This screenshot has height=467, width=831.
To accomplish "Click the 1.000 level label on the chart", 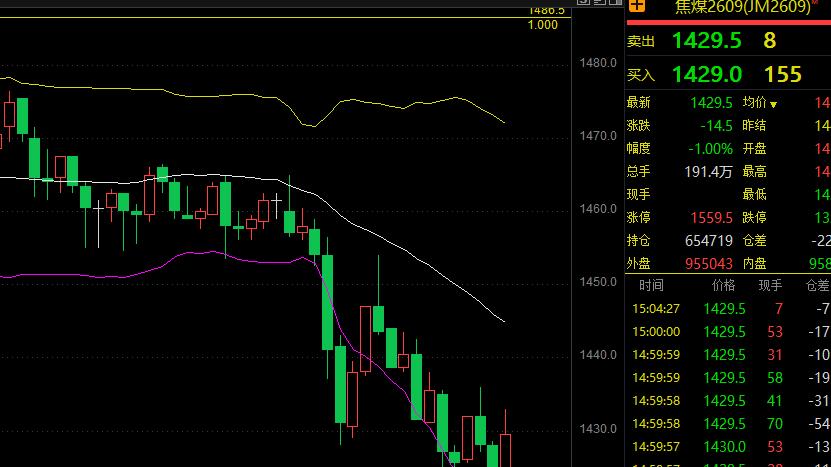I will [x=542, y=25].
